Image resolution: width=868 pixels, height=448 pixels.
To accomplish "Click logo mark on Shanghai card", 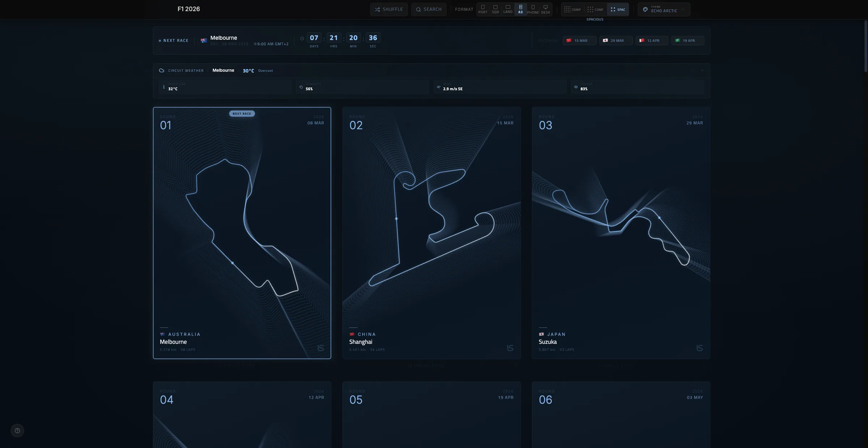I will [510, 348].
